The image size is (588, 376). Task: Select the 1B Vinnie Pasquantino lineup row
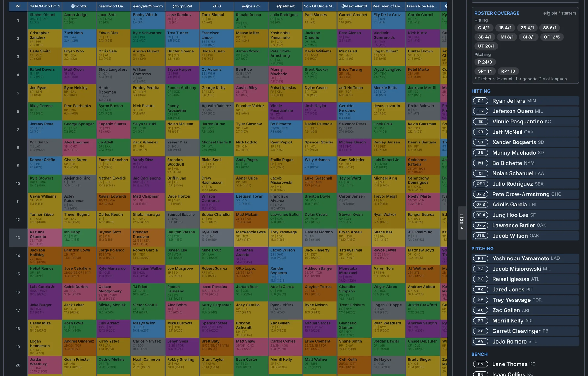[x=525, y=122]
